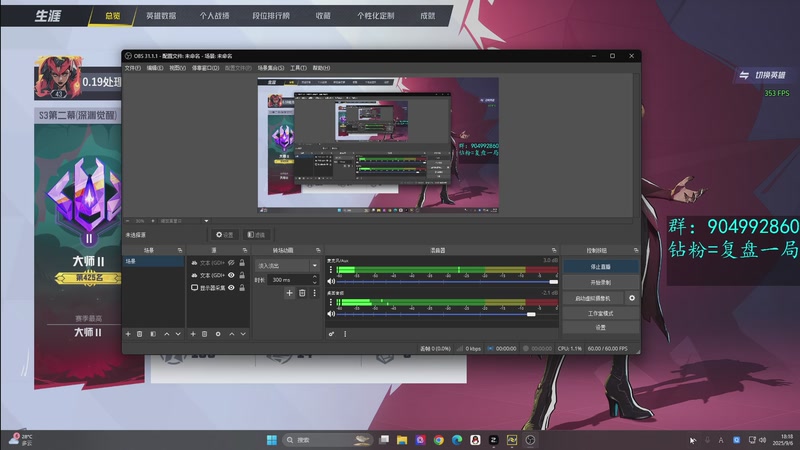Toggle lock on first text (GDI+) source
Image resolution: width=800 pixels, height=450 pixels.
[x=242, y=263]
